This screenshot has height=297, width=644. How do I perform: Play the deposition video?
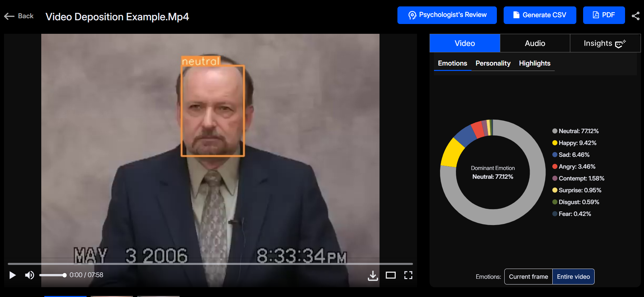pyautogui.click(x=13, y=275)
